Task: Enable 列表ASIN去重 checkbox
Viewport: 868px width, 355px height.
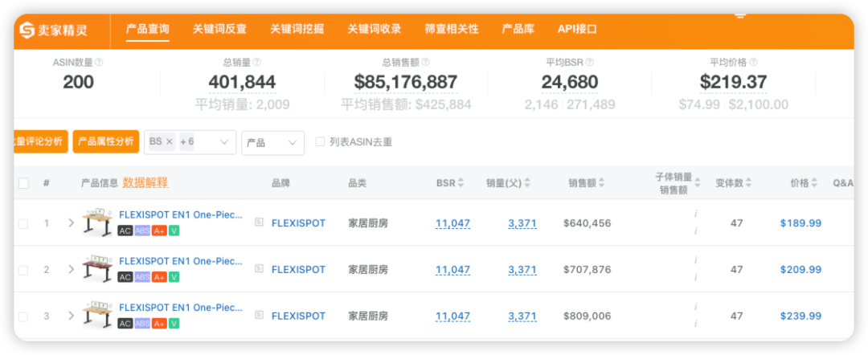Action: 319,141
